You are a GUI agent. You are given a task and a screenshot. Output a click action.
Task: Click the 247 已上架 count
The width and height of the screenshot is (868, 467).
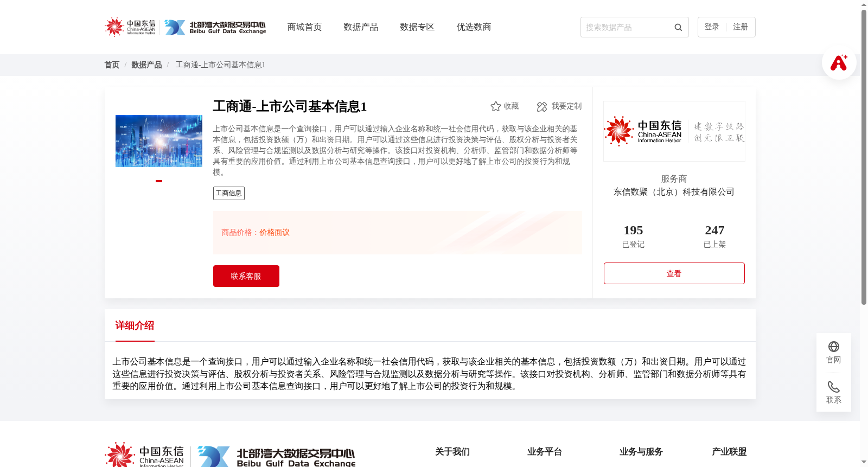pos(714,236)
